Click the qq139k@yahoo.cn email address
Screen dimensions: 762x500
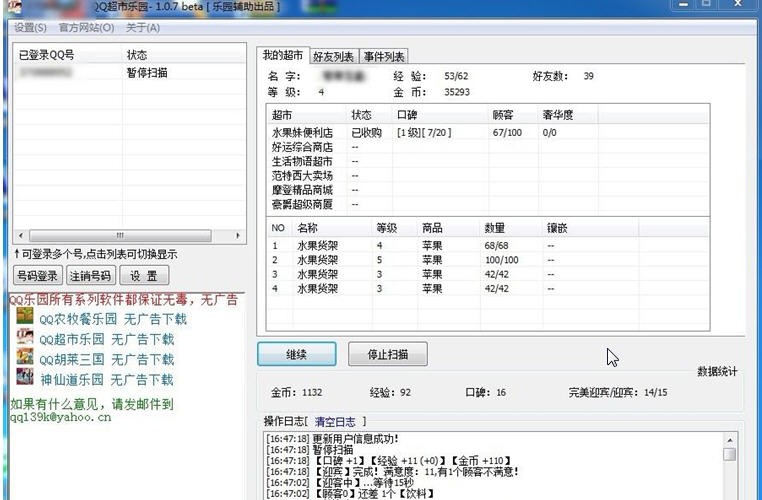[x=60, y=417]
